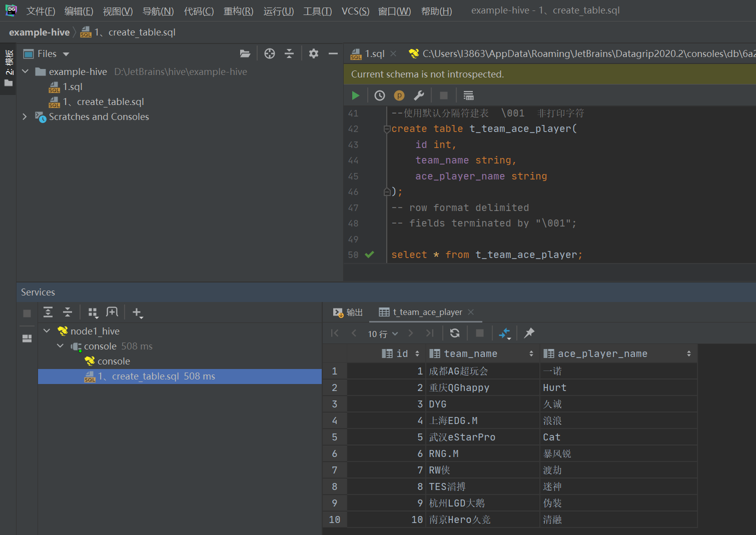756x535 pixels.
Task: Open Files panel gear options
Action: point(314,53)
